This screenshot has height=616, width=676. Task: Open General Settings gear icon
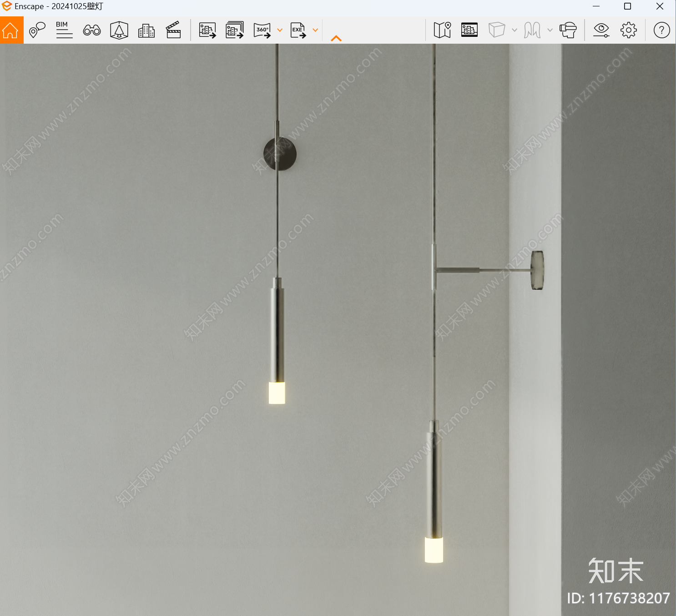629,30
